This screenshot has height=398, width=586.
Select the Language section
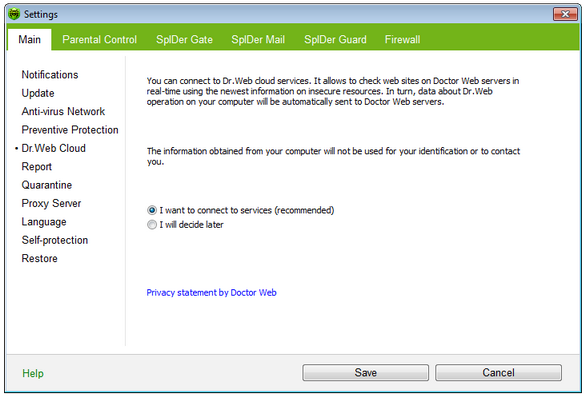[44, 222]
